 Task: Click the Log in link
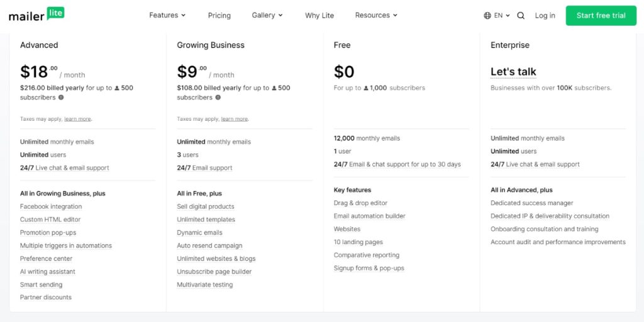tap(545, 16)
